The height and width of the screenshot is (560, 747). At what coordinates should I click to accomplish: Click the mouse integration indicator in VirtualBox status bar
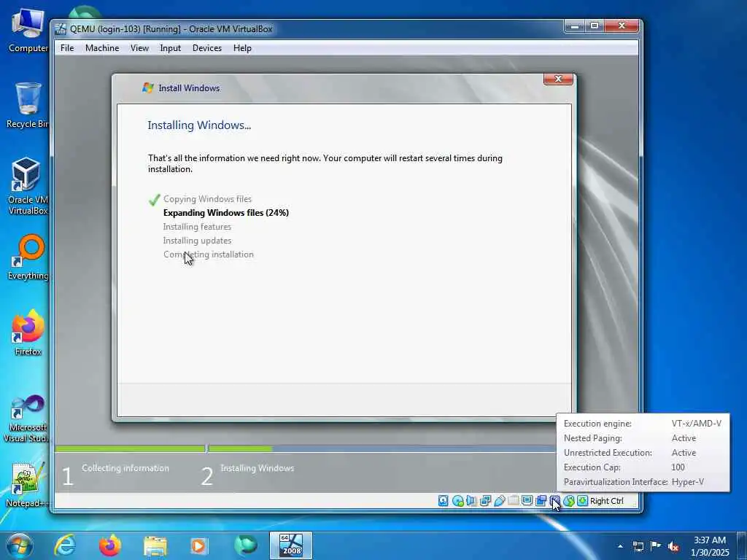pyautogui.click(x=568, y=500)
